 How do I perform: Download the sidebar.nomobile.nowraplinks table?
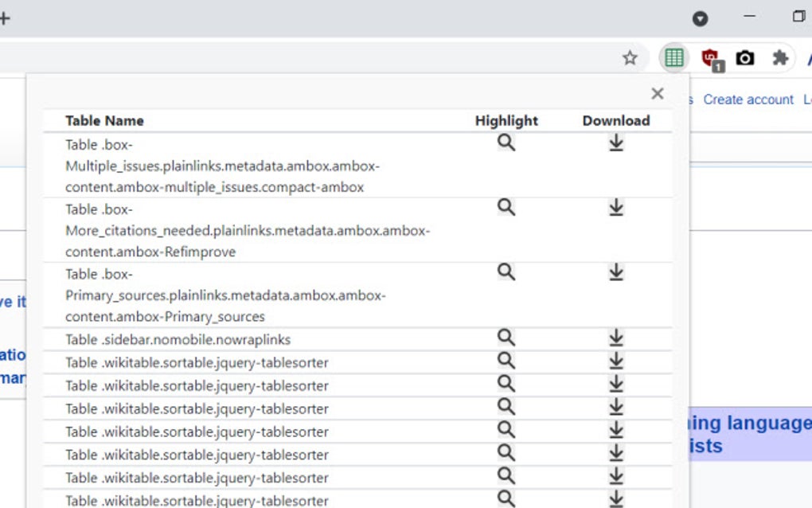[x=615, y=338]
